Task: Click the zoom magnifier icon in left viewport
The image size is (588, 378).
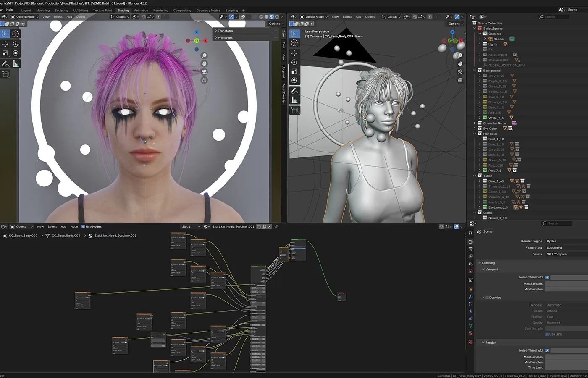Action: (204, 55)
